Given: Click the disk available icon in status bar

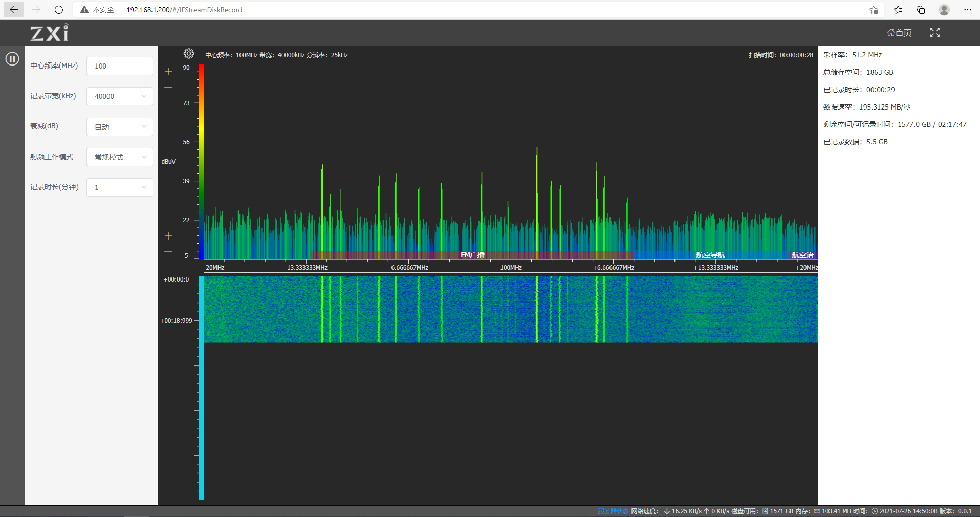Looking at the screenshot, I should [x=765, y=511].
